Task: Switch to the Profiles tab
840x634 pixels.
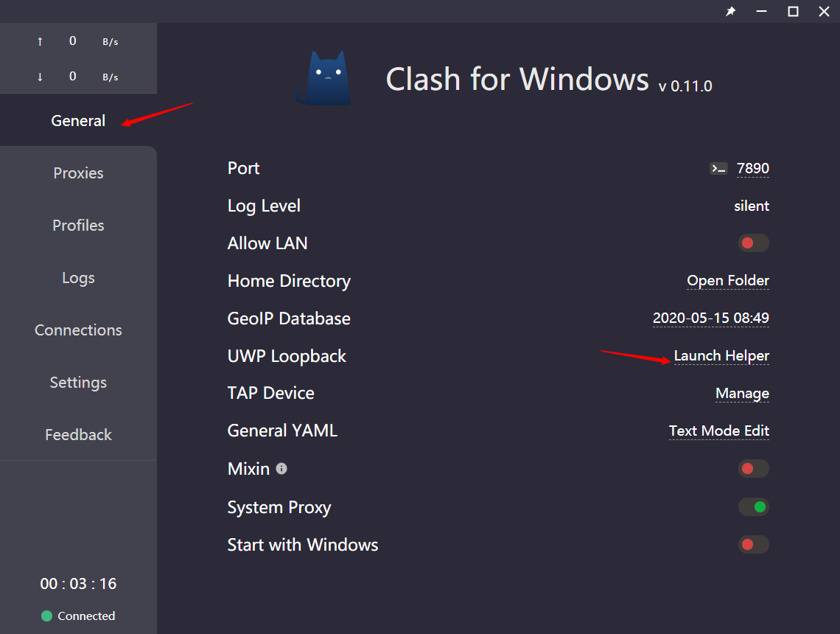Action: click(x=78, y=226)
